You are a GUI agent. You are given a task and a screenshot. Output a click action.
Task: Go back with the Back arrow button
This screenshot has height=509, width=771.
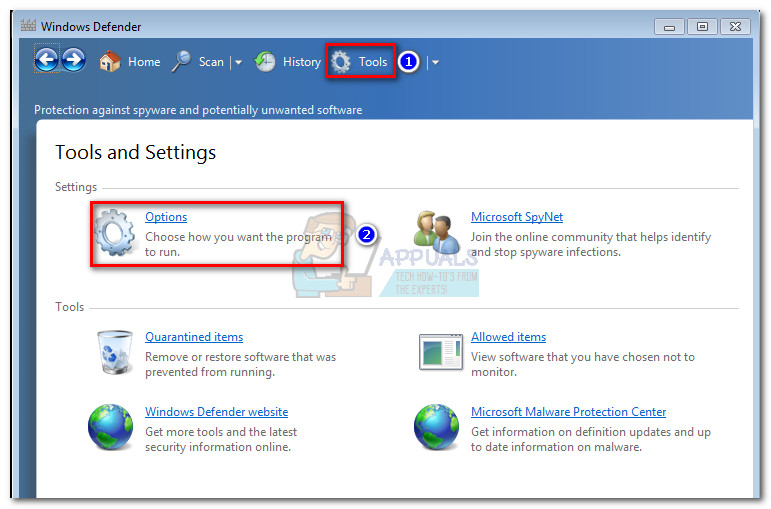47,60
